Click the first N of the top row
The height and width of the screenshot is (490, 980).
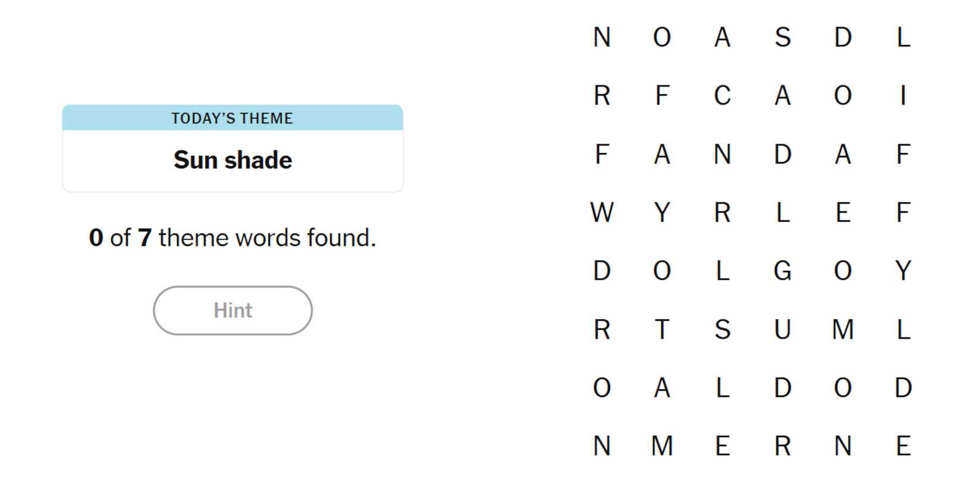pyautogui.click(x=602, y=37)
